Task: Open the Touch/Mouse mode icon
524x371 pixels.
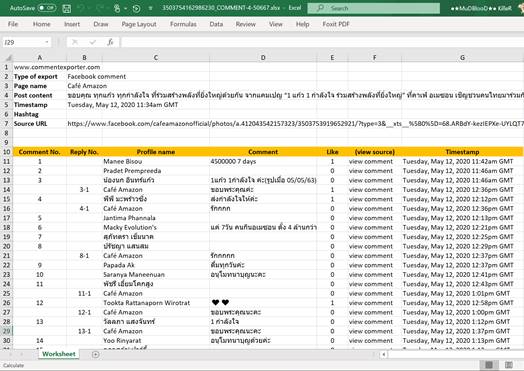Action: (x=117, y=8)
